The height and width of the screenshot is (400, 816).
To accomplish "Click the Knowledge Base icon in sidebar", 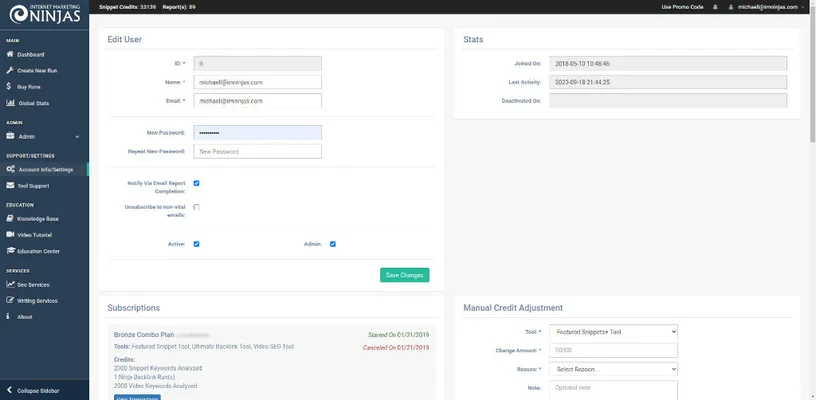I will tap(10, 218).
